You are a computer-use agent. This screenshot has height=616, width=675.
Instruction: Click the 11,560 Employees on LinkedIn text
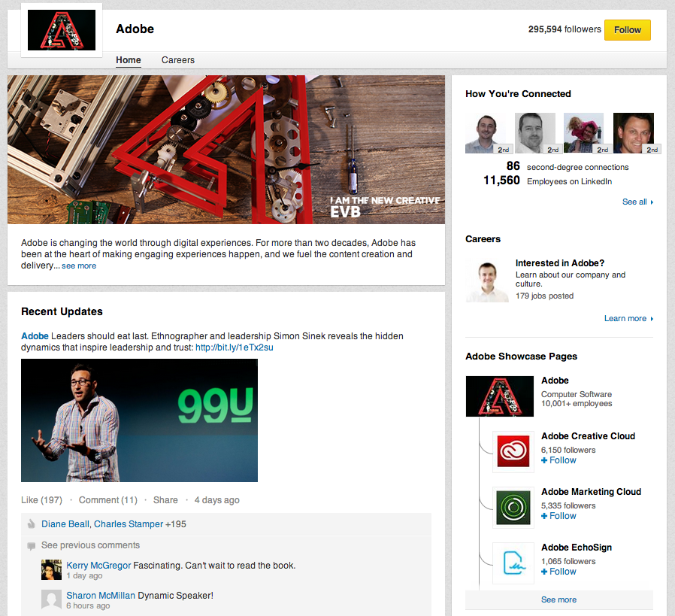[x=547, y=181]
